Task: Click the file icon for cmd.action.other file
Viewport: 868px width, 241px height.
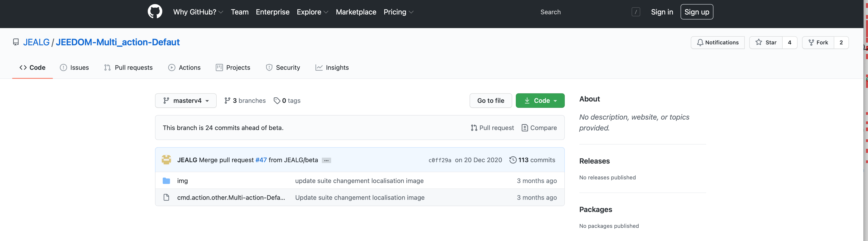Action: click(166, 197)
